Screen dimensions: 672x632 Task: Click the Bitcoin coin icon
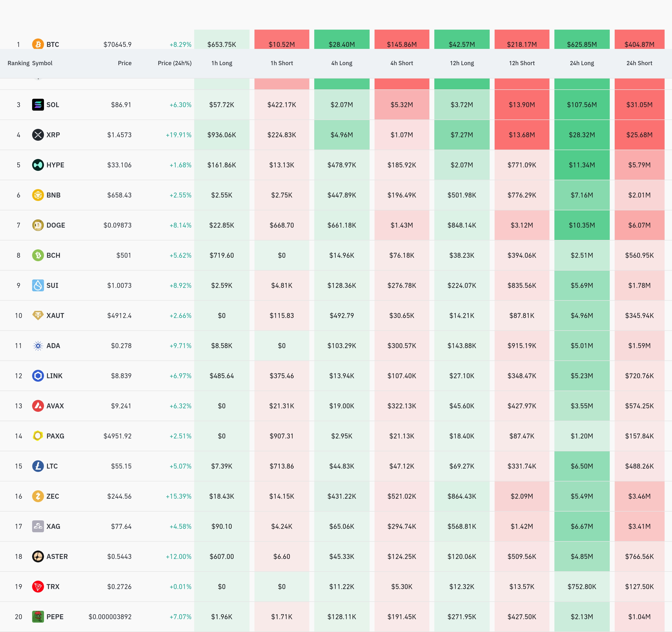(38, 44)
